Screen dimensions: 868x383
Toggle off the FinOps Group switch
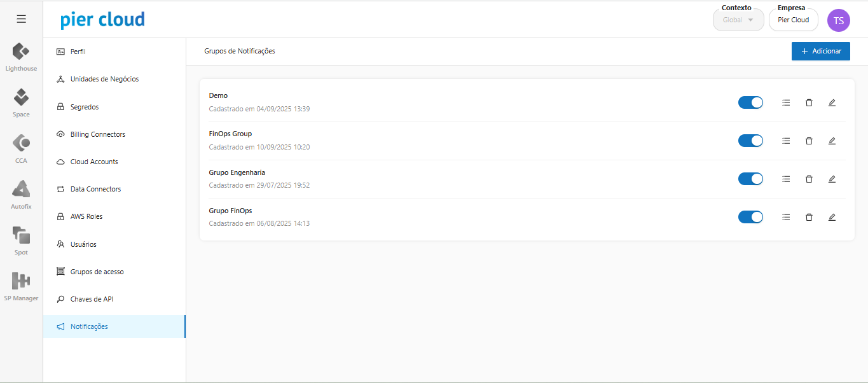tap(750, 141)
